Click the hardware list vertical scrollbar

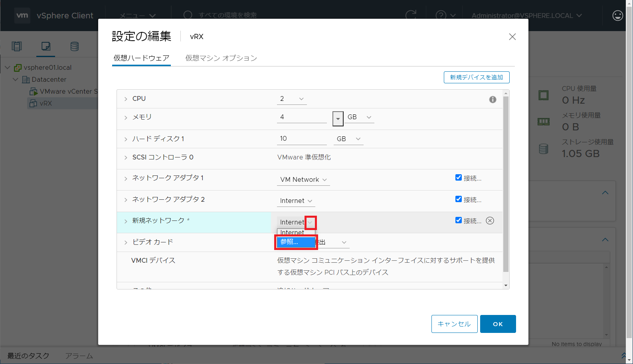click(506, 184)
